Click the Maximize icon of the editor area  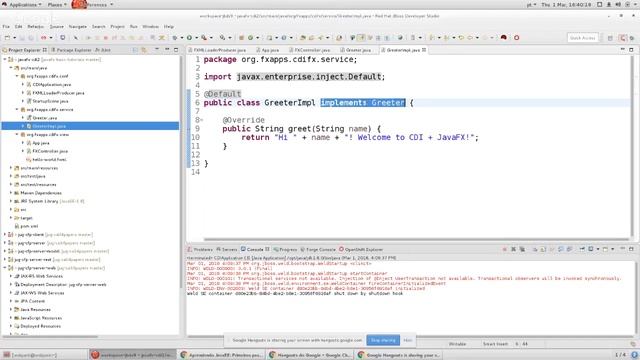(631, 50)
